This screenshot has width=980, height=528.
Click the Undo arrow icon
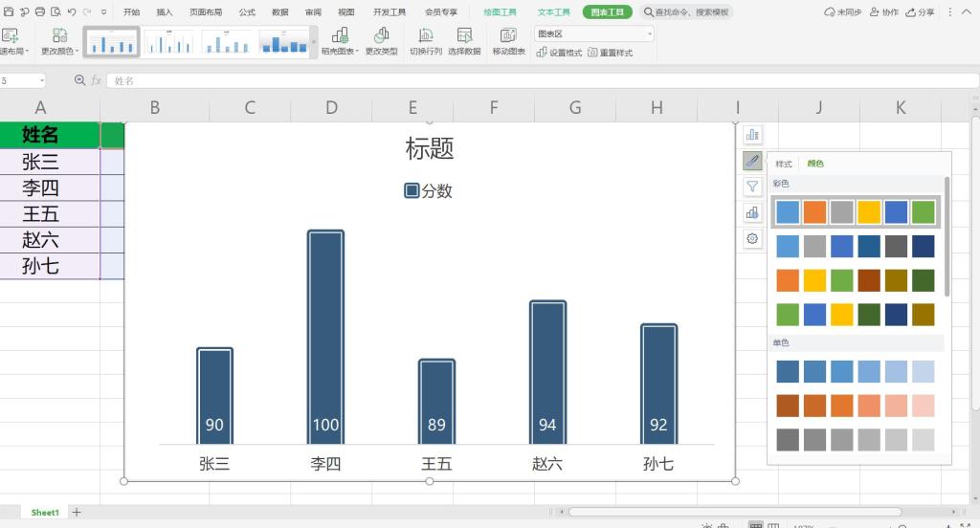[72, 12]
